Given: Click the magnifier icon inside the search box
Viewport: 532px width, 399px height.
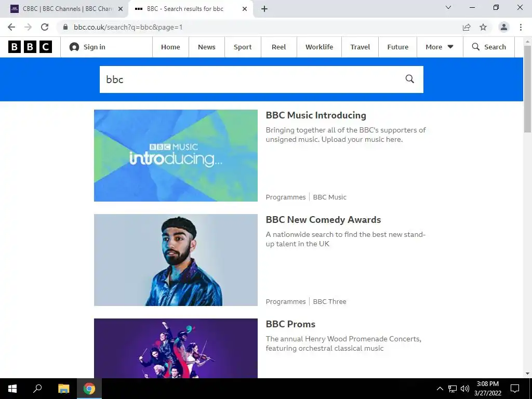Looking at the screenshot, I should coord(410,79).
